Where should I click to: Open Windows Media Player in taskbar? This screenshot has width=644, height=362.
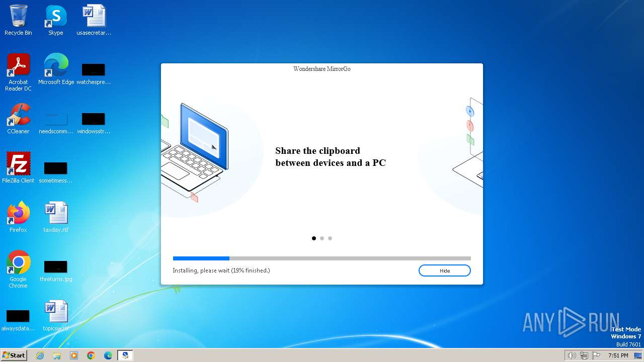coord(74,355)
